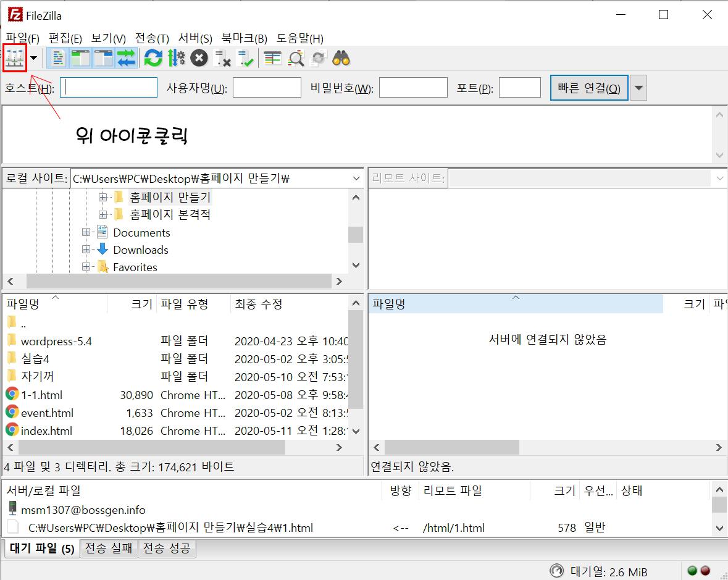Click the green and red activity indicator lights
The width and height of the screenshot is (728, 580).
pos(699,571)
